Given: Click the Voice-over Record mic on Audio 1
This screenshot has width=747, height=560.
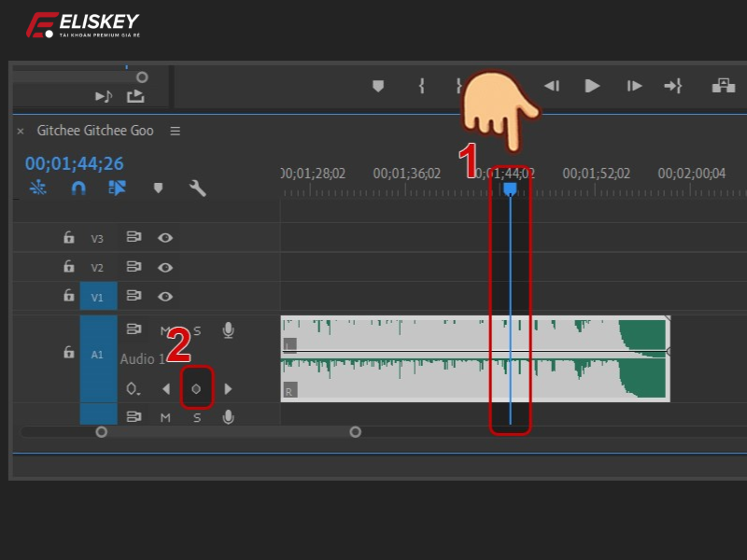Looking at the screenshot, I should [228, 329].
